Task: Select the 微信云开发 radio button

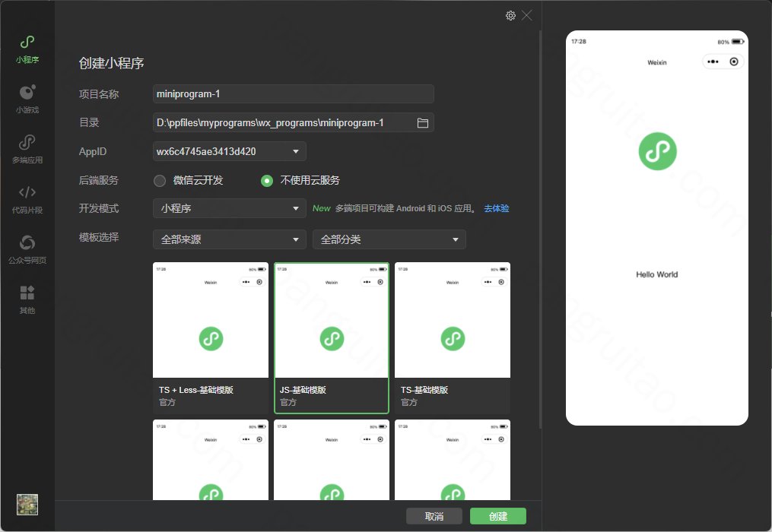Action: pyautogui.click(x=160, y=181)
